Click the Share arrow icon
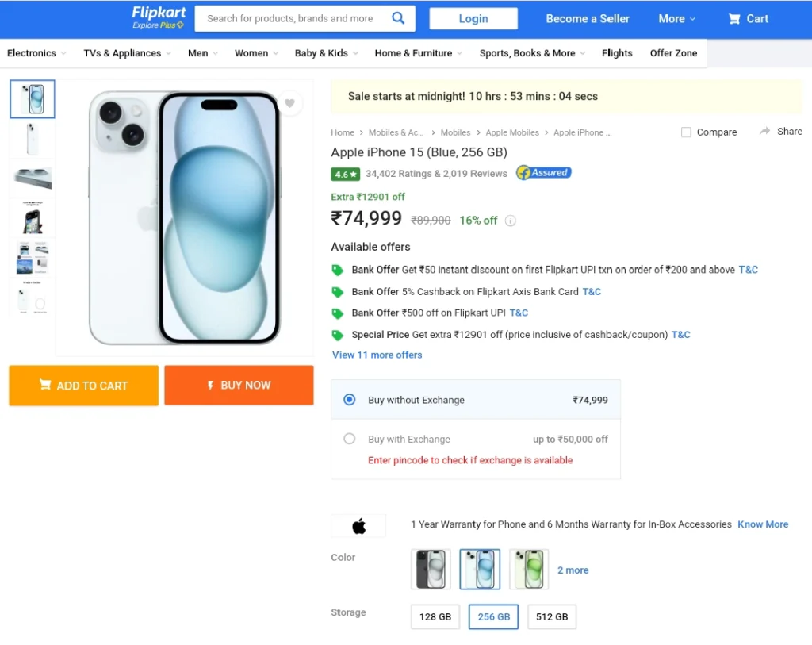This screenshot has width=812, height=645. pyautogui.click(x=764, y=131)
